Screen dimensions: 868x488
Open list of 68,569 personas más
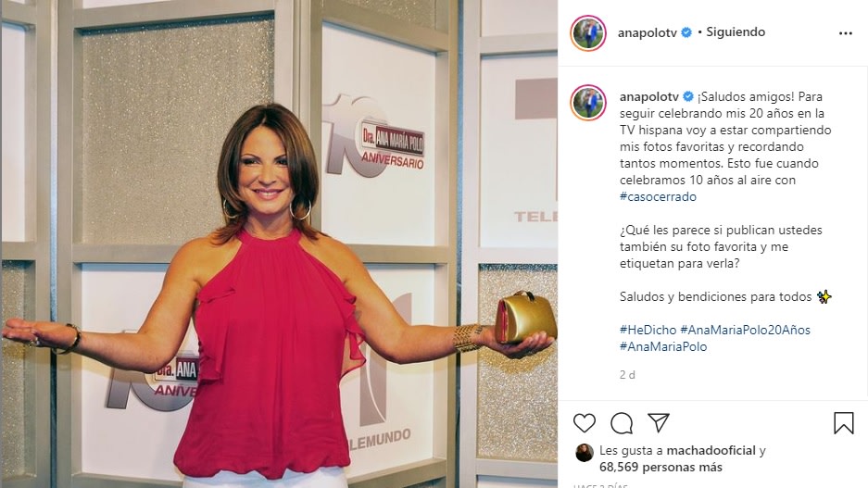point(661,467)
